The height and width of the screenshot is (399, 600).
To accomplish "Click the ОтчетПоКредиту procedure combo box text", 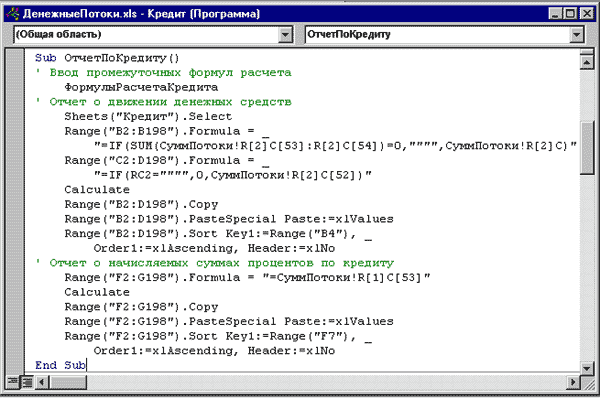I will [x=349, y=34].
